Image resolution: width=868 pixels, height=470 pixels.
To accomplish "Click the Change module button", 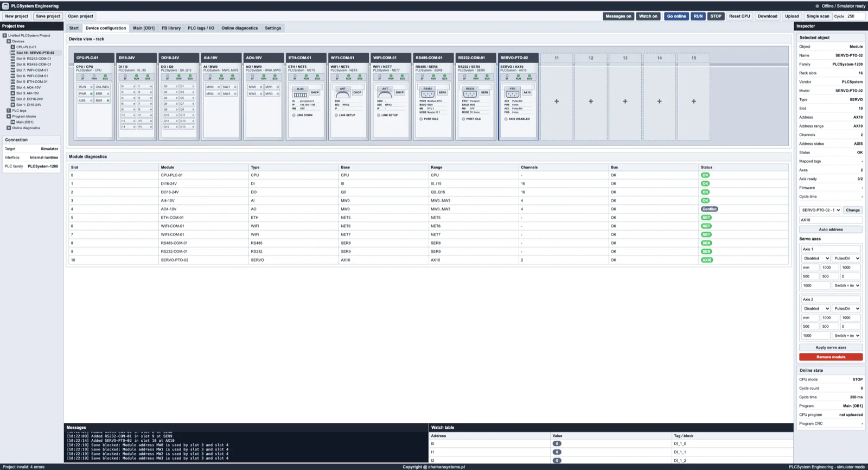I will 853,210.
